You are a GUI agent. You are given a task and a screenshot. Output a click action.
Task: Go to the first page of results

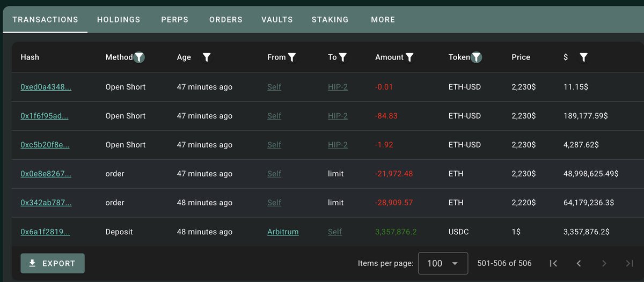pos(553,263)
